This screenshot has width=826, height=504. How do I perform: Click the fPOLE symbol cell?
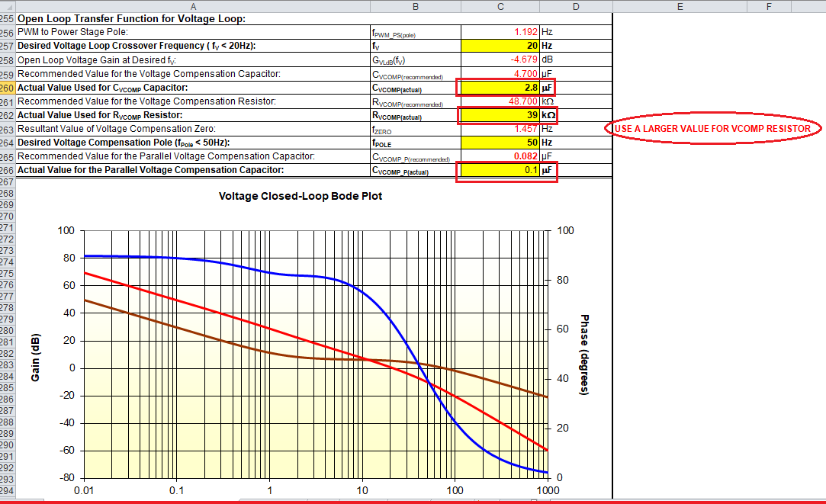(416, 143)
